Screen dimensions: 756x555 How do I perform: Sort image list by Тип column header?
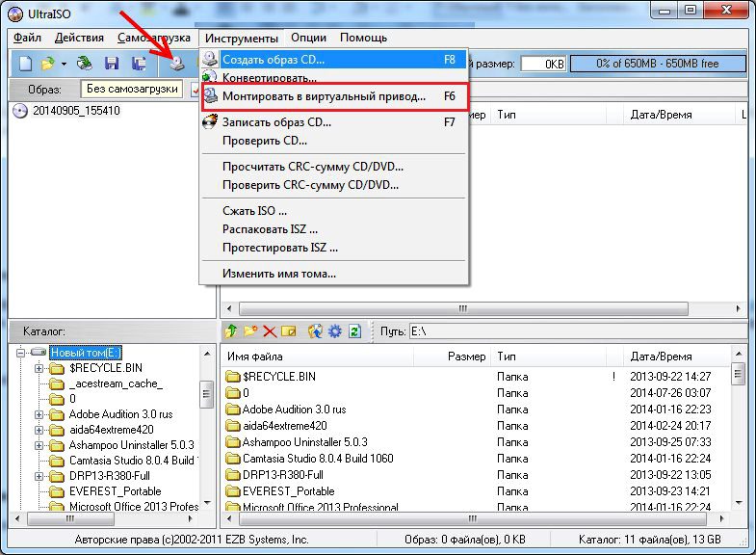(x=548, y=115)
